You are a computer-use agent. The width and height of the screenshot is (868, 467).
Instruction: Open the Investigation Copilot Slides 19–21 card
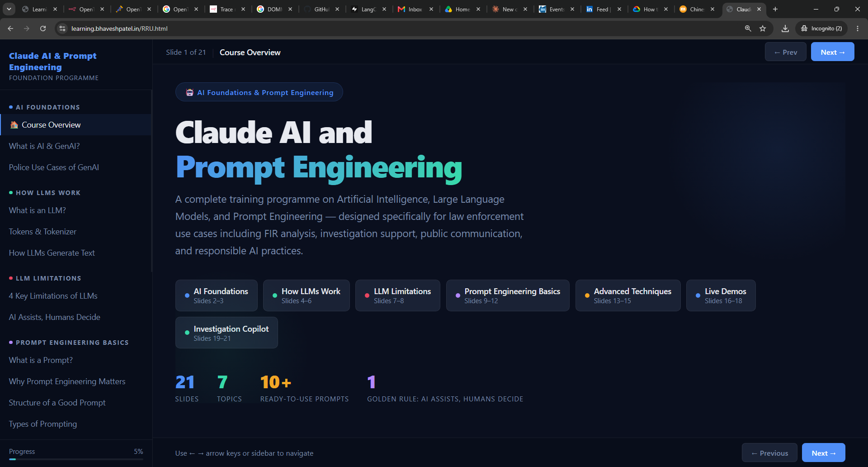[226, 333]
